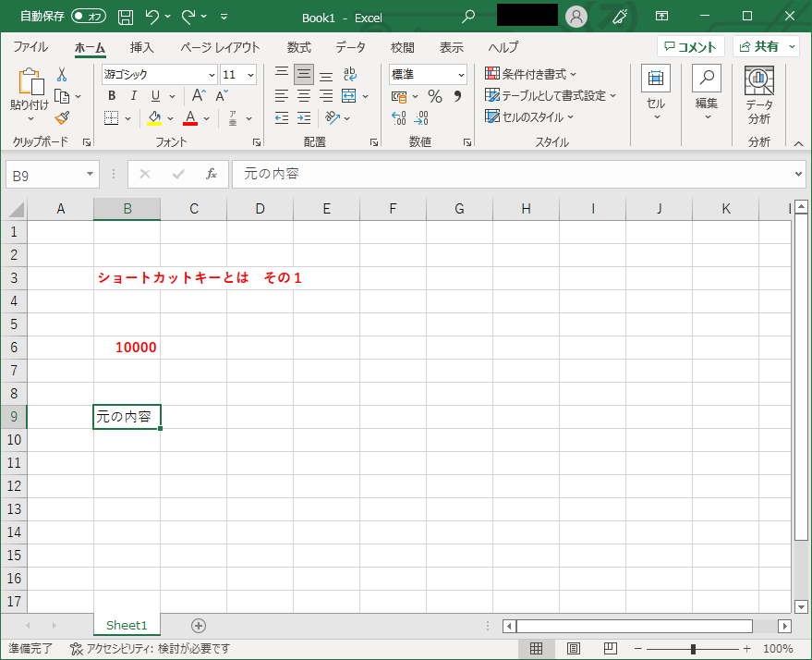Open Data Analysis button
This screenshot has height=660, width=812.
click(759, 95)
